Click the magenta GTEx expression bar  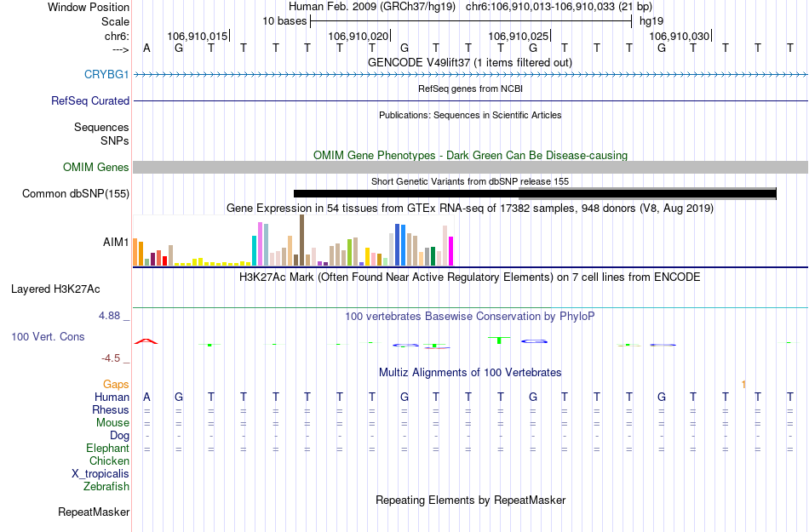[x=451, y=251]
